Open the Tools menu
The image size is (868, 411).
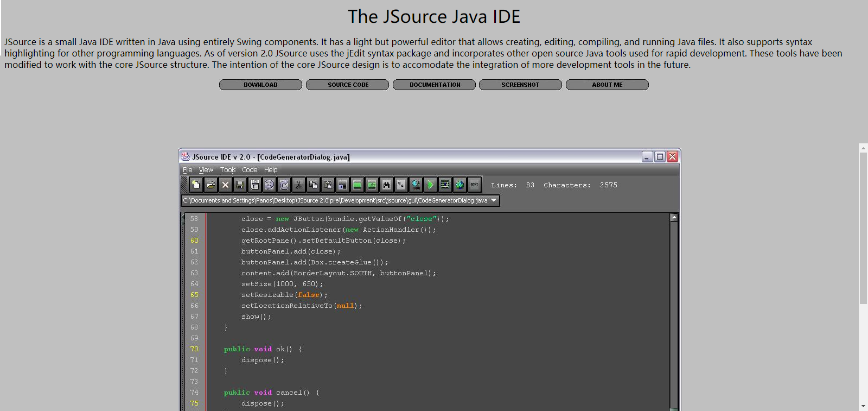tap(227, 170)
